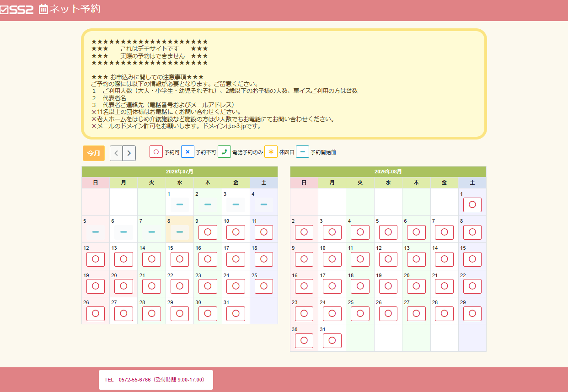Screen dimensions: 568x392
Task: Select August 13 reservation circle
Action: point(416,259)
